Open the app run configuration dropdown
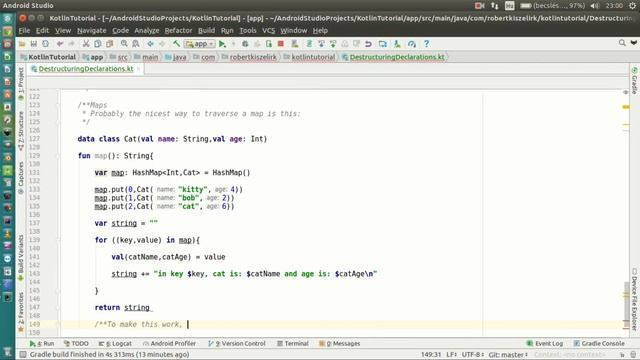Viewport: 640px width, 360px height. point(200,44)
